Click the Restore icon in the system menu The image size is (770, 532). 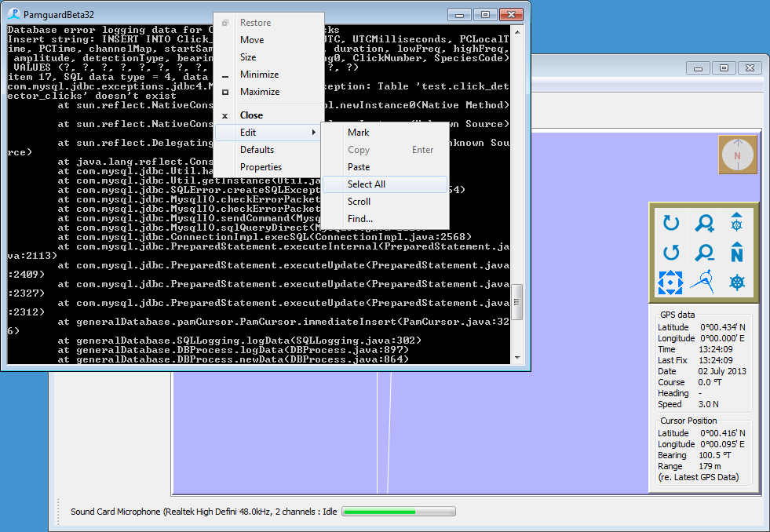(x=225, y=23)
